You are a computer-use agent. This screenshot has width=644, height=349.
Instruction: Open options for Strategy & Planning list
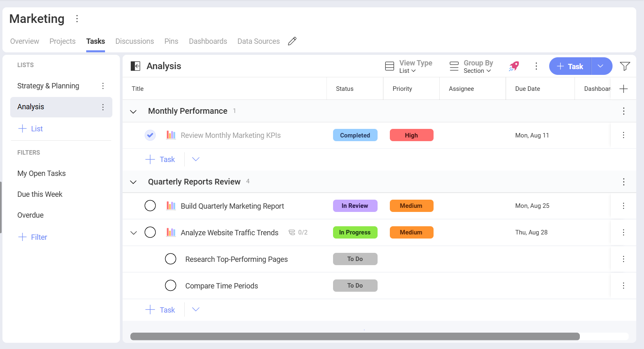[x=103, y=86]
